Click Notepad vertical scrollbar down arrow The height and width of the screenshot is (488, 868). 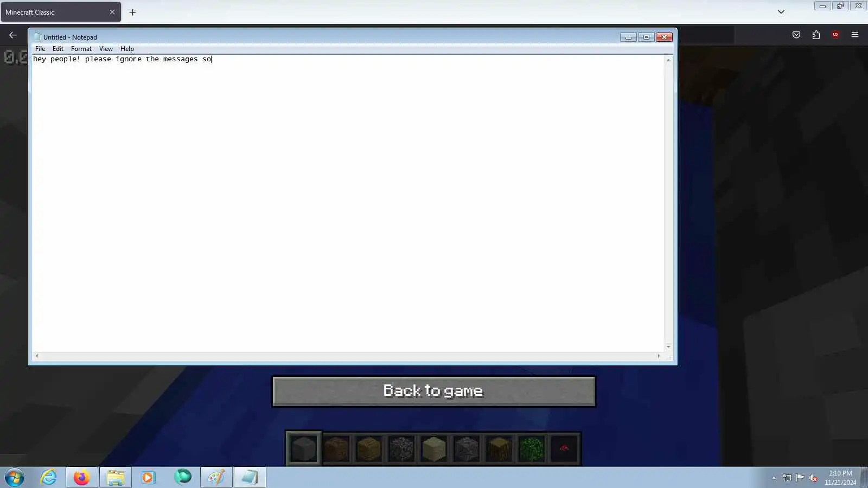[668, 347]
